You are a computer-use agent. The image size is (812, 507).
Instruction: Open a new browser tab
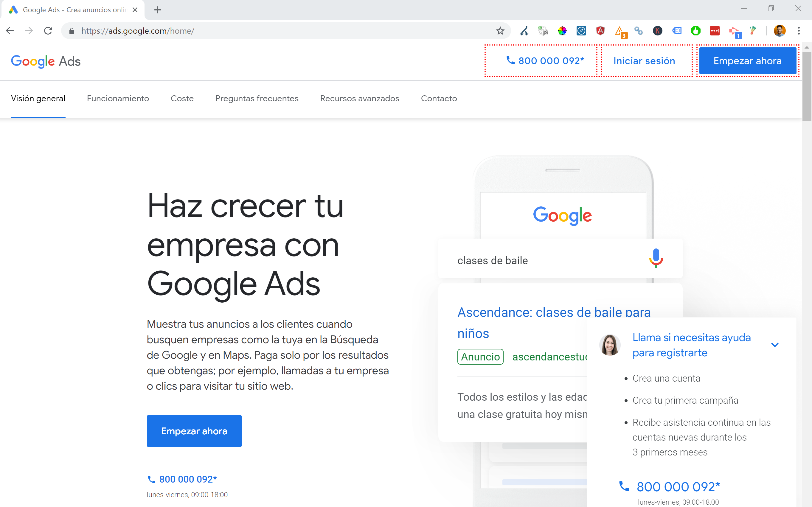[x=158, y=10]
